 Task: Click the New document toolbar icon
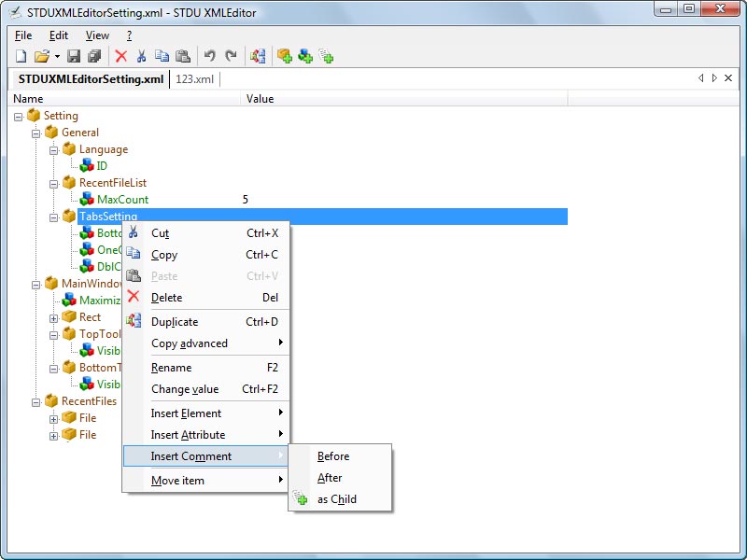(x=21, y=56)
